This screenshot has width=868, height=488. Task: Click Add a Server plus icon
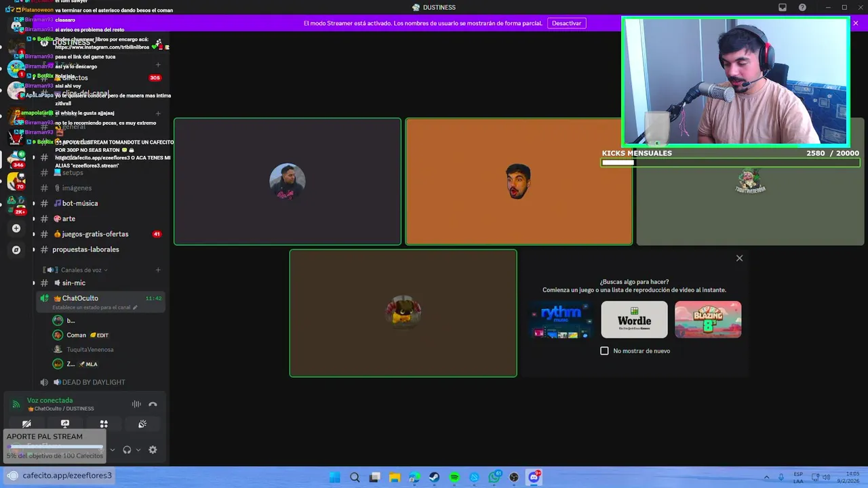(x=16, y=228)
